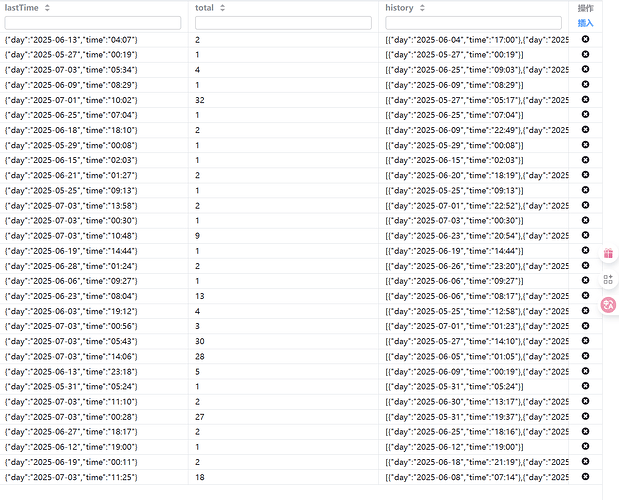The image size is (619, 500).
Task: Open the grid apps floating icon
Action: (x=608, y=280)
